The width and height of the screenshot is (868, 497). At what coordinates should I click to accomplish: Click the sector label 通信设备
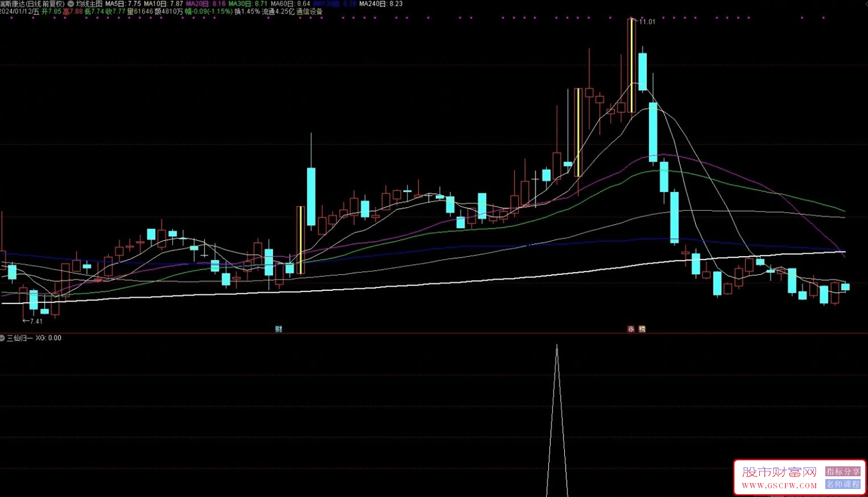click(309, 11)
